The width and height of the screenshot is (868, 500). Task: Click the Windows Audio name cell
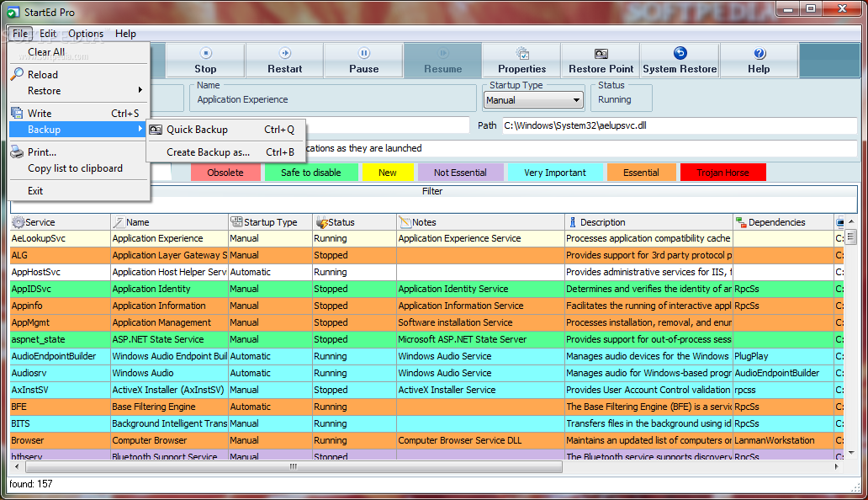pos(169,373)
